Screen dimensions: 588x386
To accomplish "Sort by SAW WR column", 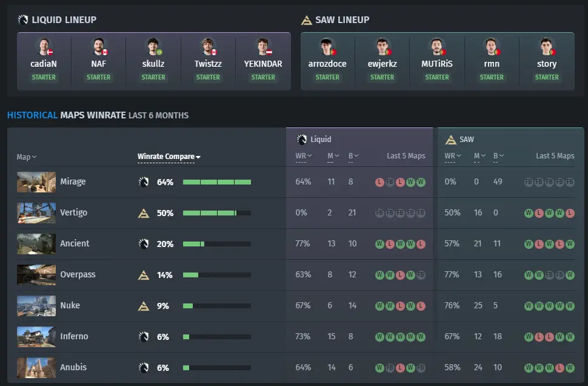I will point(453,156).
